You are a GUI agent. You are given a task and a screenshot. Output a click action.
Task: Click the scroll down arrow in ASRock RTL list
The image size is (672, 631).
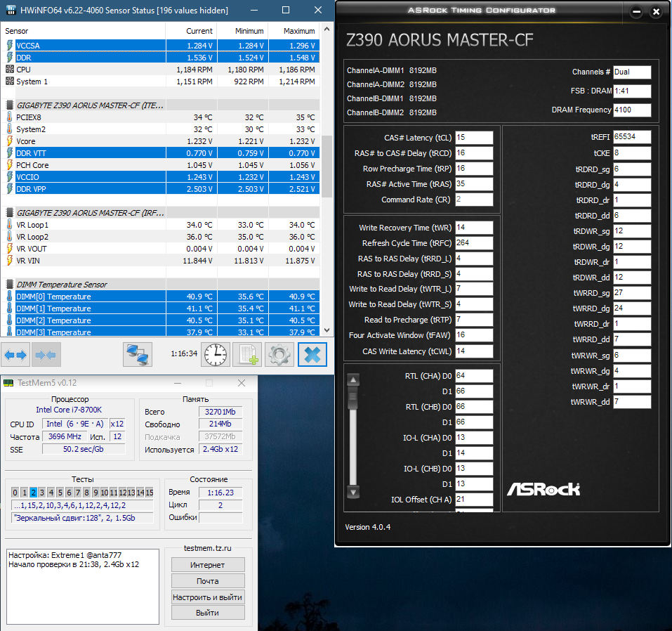353,492
